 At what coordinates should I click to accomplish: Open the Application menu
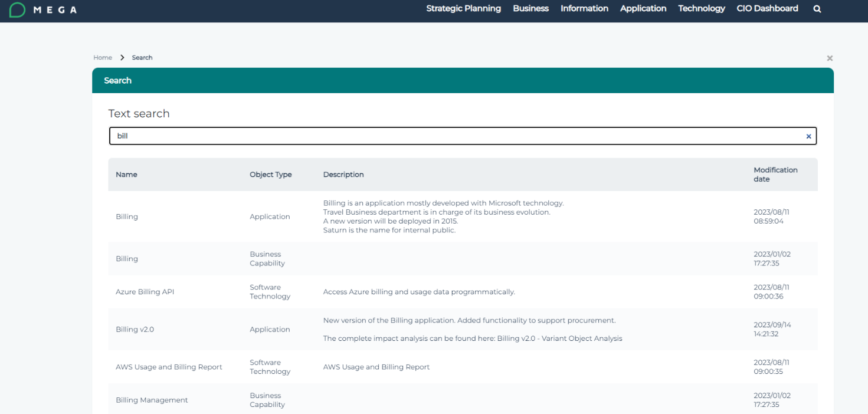pyautogui.click(x=643, y=8)
